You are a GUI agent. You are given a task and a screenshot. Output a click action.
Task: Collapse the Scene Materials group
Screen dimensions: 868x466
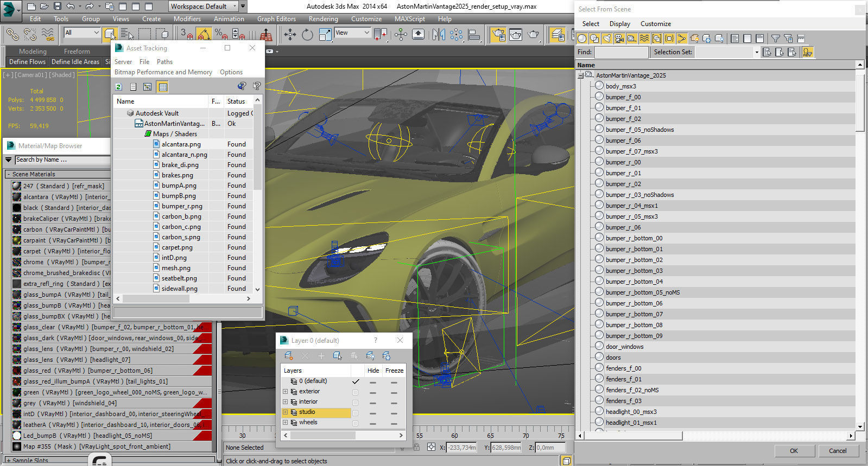click(x=9, y=174)
